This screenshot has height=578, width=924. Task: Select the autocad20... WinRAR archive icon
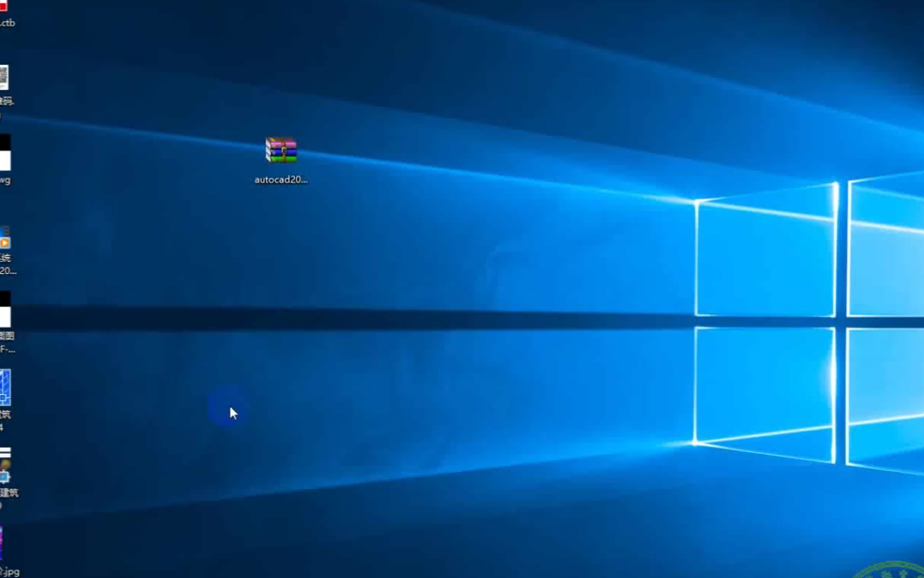click(x=281, y=150)
